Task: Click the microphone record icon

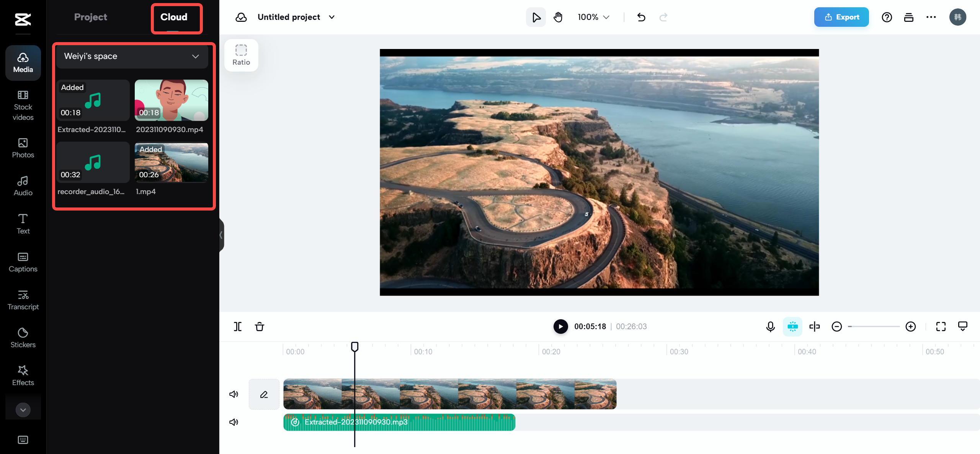Action: point(771,327)
